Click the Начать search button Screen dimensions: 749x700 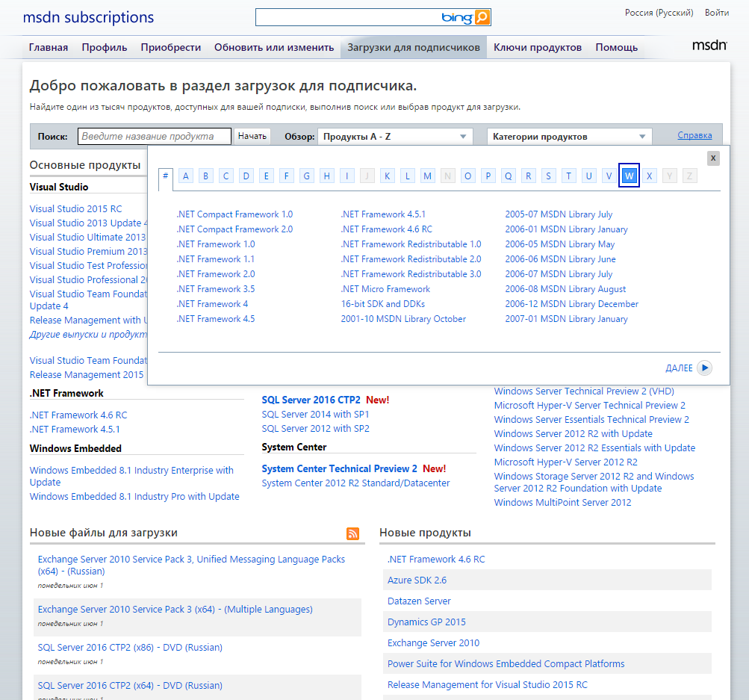click(252, 136)
